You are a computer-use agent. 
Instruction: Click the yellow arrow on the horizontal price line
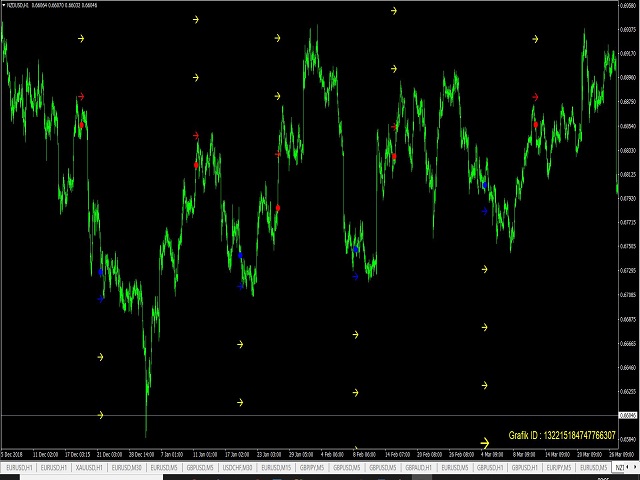(101, 415)
